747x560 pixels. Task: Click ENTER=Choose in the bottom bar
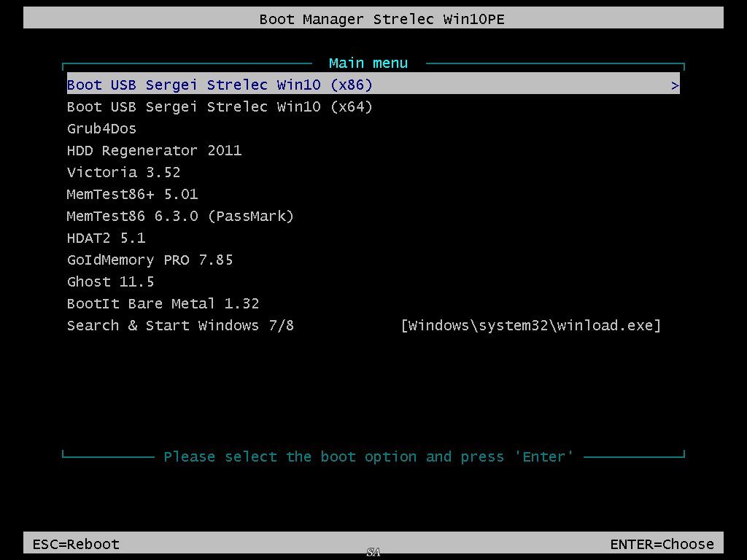point(662,544)
